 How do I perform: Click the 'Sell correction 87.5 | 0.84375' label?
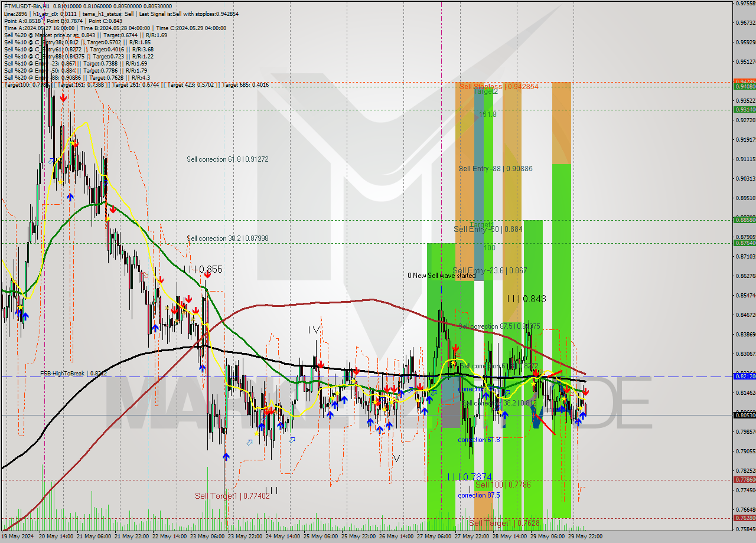499,326
